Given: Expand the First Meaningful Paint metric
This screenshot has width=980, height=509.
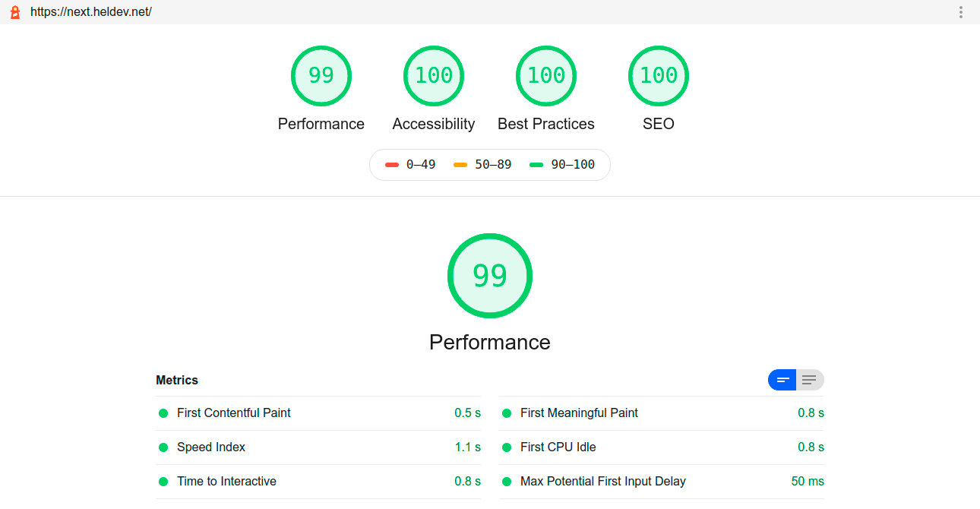Looking at the screenshot, I should 579,413.
